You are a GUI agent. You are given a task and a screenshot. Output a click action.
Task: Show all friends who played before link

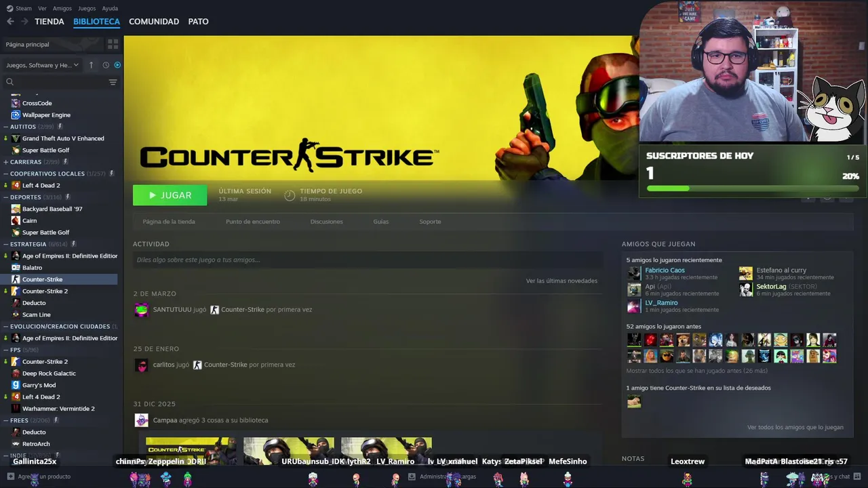[x=697, y=371]
